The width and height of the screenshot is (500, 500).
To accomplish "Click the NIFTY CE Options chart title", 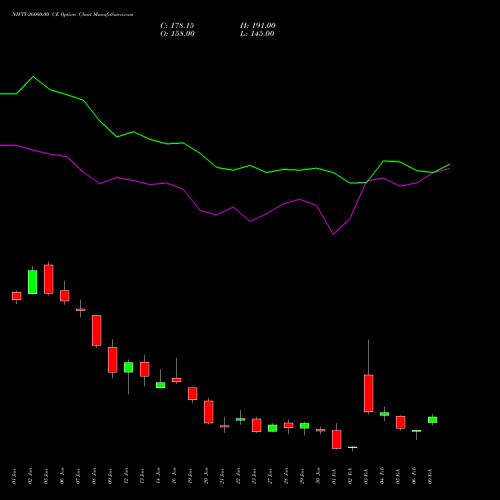I will pyautogui.click(x=73, y=15).
